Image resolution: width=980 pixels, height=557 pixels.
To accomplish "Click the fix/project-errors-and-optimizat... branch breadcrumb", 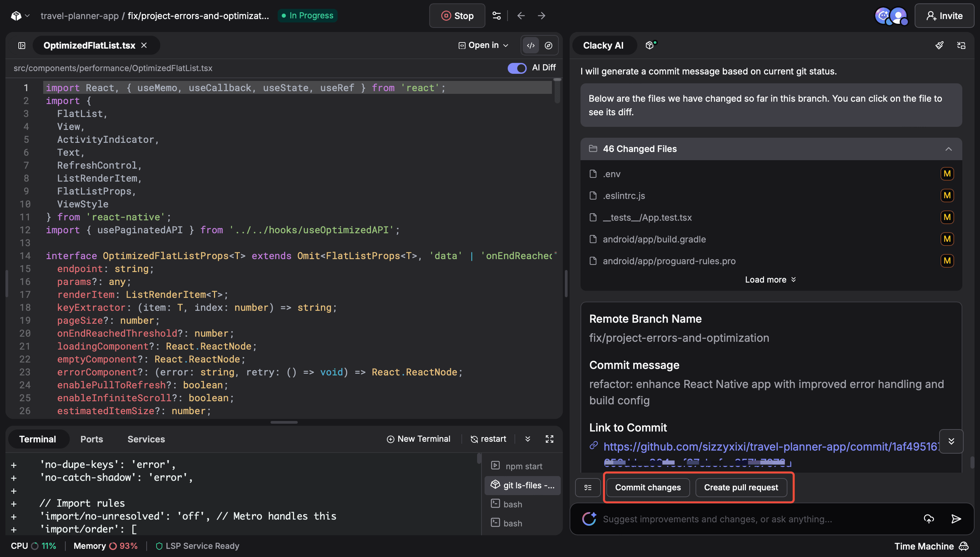I will point(198,16).
